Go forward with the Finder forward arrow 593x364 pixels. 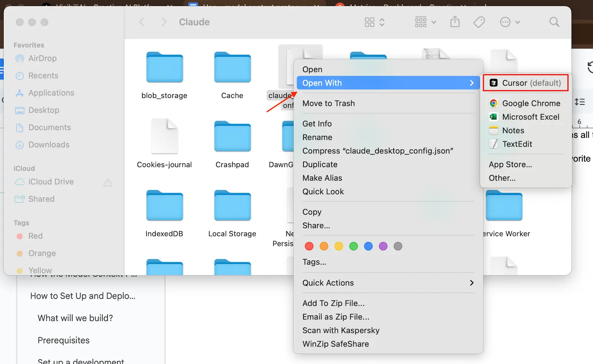[164, 22]
